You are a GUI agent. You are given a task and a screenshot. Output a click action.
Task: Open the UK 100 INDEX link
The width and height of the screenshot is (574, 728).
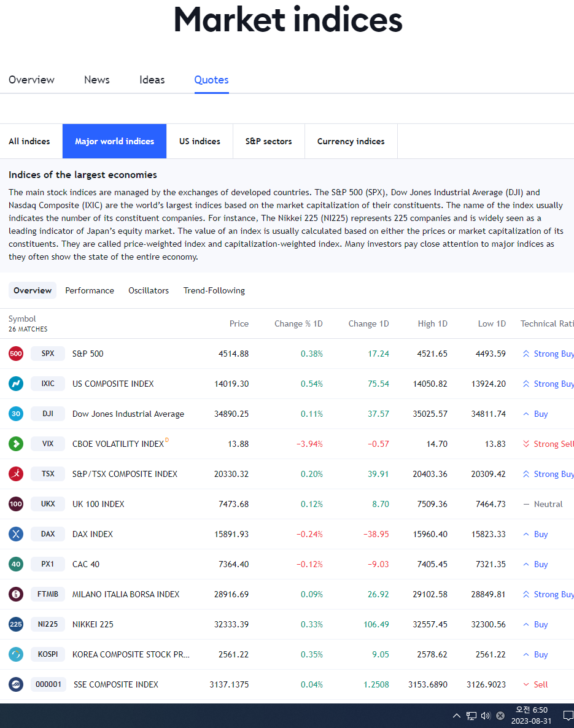[98, 504]
